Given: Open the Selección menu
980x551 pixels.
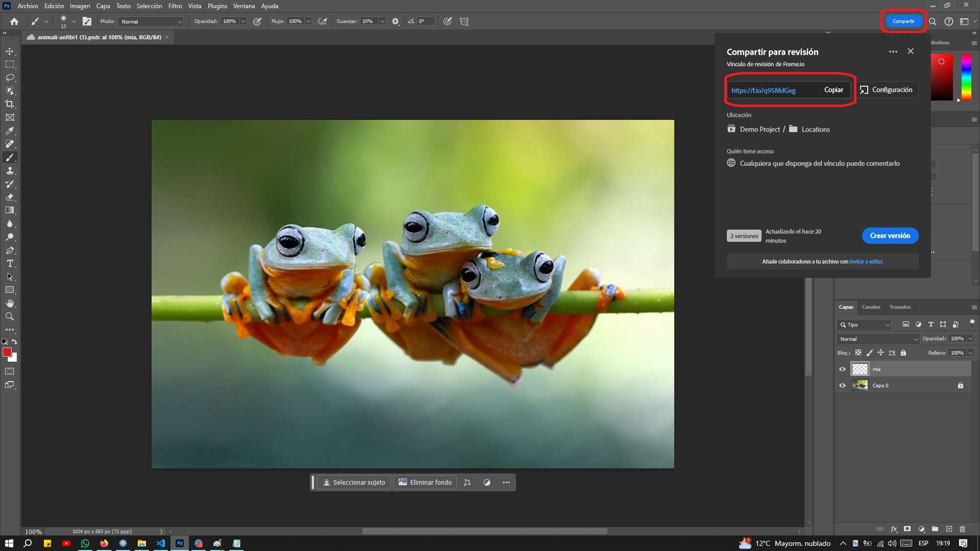Looking at the screenshot, I should [149, 6].
